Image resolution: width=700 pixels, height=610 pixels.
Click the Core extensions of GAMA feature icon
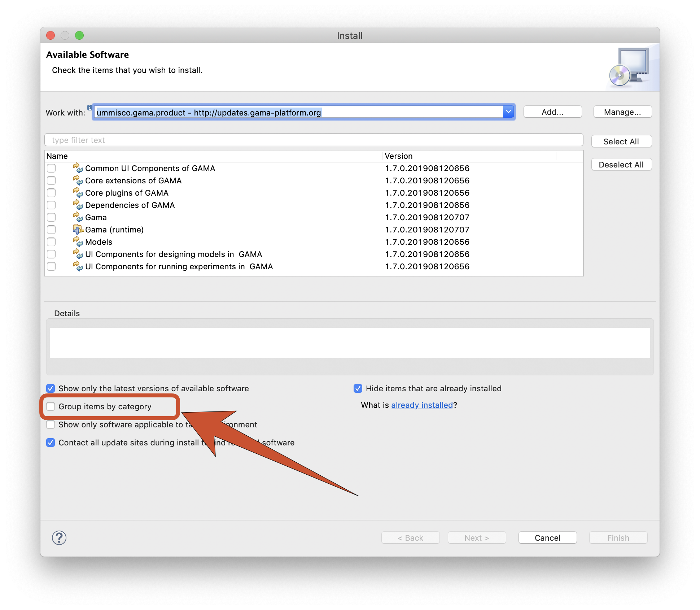pyautogui.click(x=78, y=180)
